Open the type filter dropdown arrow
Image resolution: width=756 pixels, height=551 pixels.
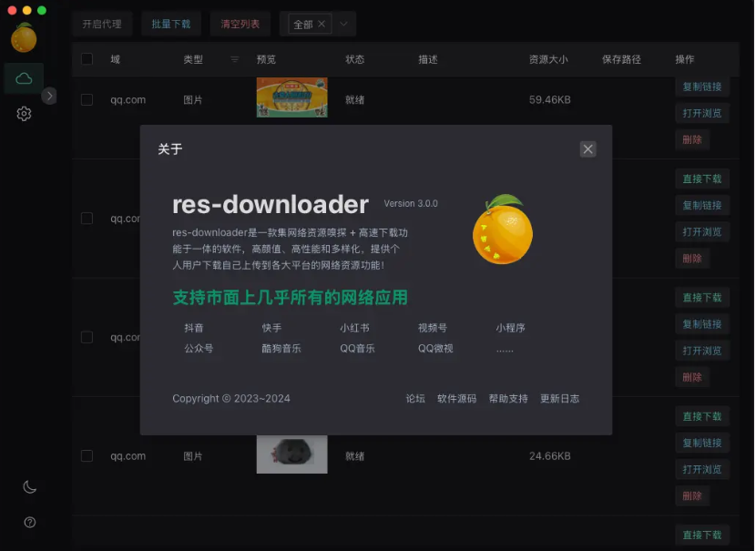(343, 24)
